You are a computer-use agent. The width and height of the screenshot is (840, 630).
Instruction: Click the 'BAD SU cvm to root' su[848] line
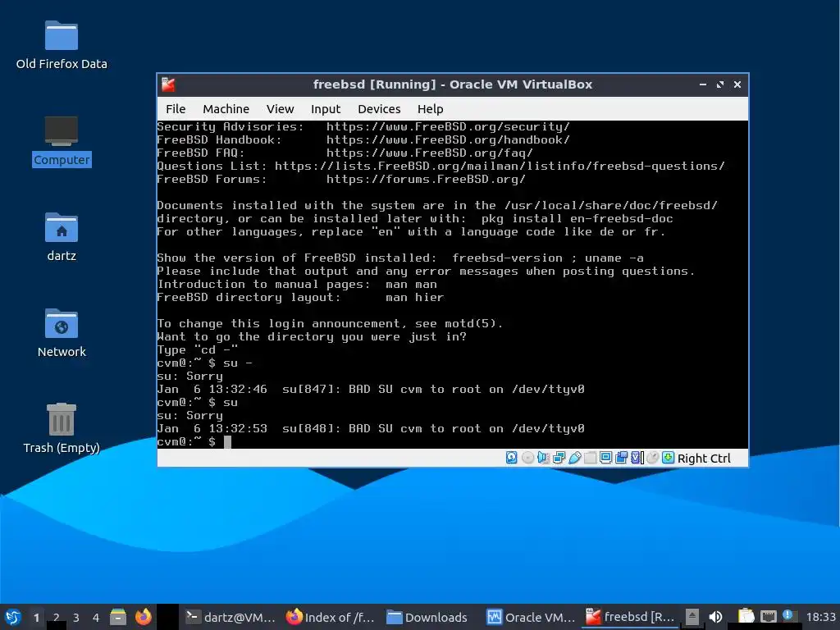[371, 428]
